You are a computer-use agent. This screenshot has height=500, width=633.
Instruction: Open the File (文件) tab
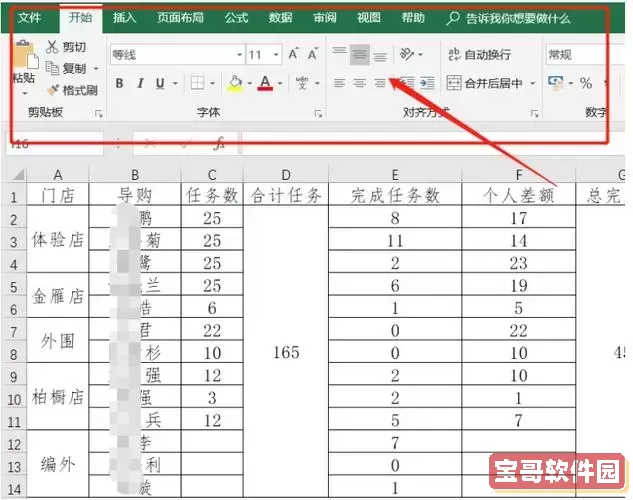tap(29, 18)
